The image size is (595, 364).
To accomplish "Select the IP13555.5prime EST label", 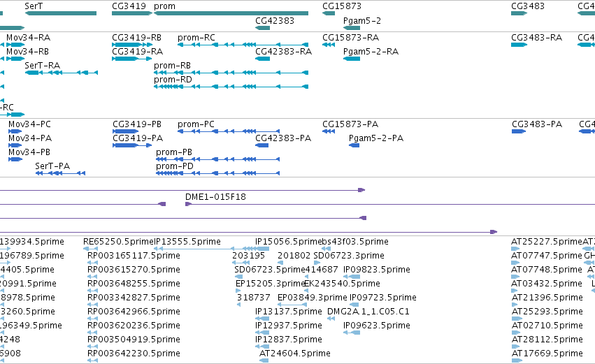I will pyautogui.click(x=187, y=242).
